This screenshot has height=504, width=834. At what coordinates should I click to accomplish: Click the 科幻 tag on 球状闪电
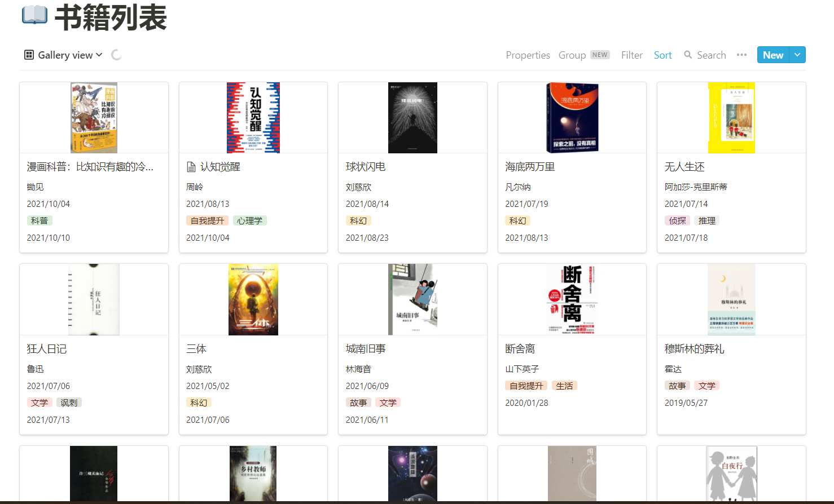point(358,220)
